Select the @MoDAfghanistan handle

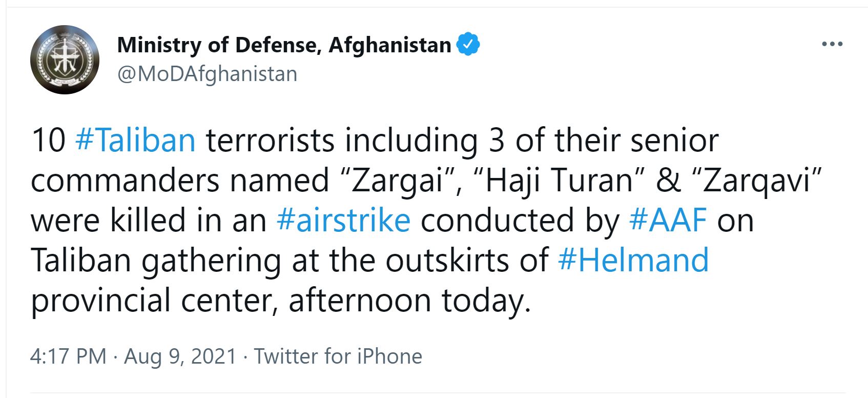click(207, 74)
